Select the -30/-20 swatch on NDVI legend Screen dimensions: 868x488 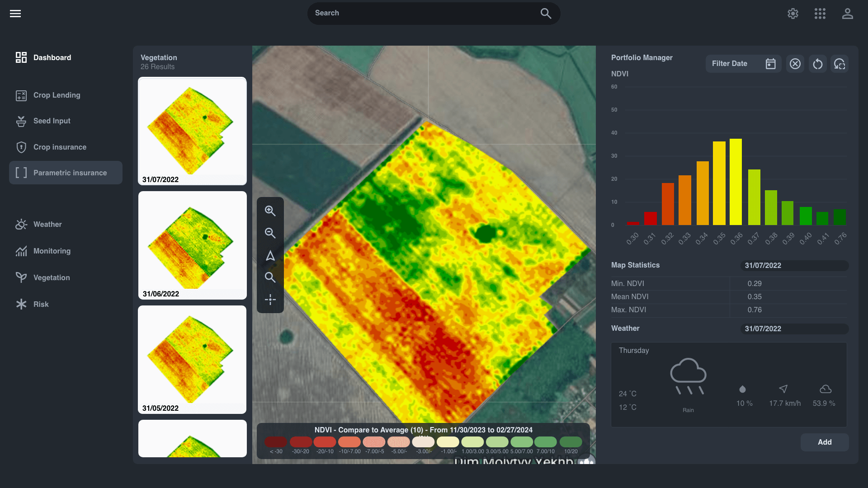click(301, 442)
